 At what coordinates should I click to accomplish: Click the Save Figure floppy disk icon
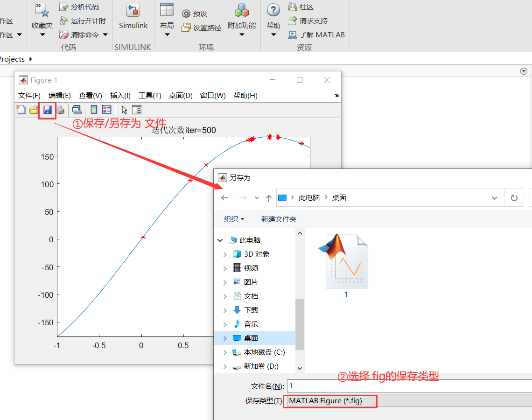tap(47, 110)
